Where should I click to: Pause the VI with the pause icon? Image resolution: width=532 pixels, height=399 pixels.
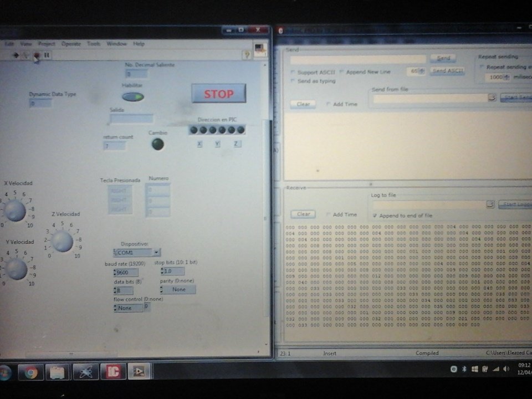pos(47,54)
